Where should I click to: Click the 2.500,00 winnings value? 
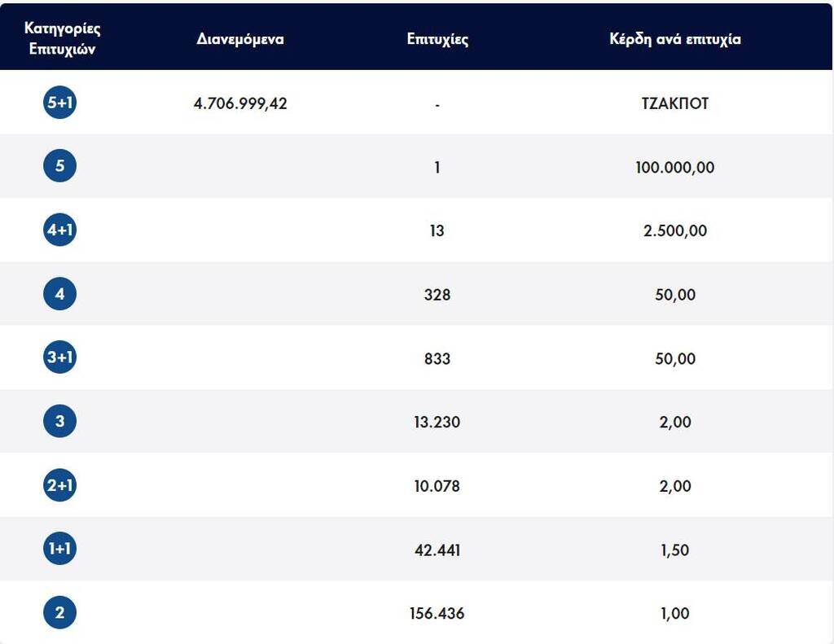point(675,230)
